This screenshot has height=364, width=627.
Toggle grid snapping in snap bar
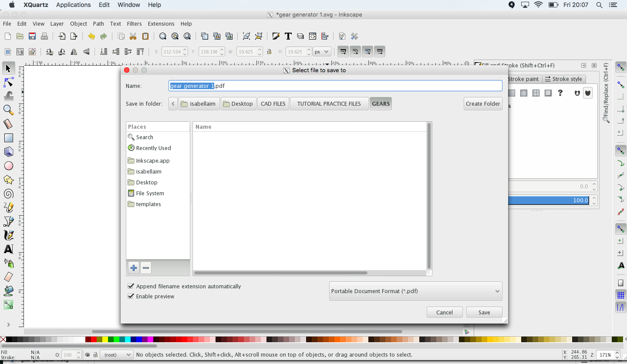(621, 295)
